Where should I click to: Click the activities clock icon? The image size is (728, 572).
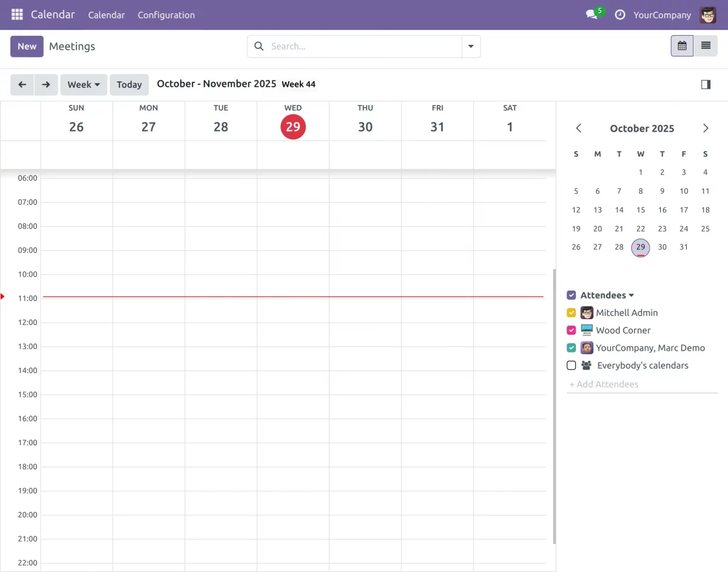620,15
